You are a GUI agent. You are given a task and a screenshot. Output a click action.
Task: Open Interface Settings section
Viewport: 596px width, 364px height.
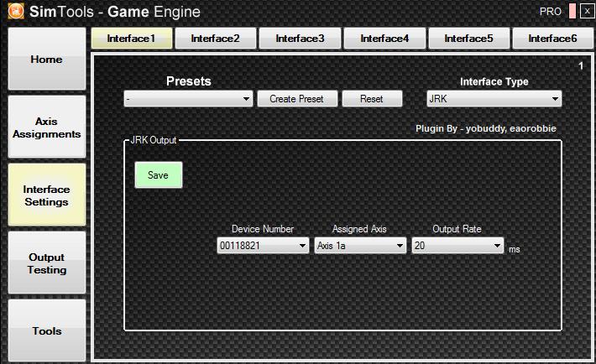coord(47,195)
